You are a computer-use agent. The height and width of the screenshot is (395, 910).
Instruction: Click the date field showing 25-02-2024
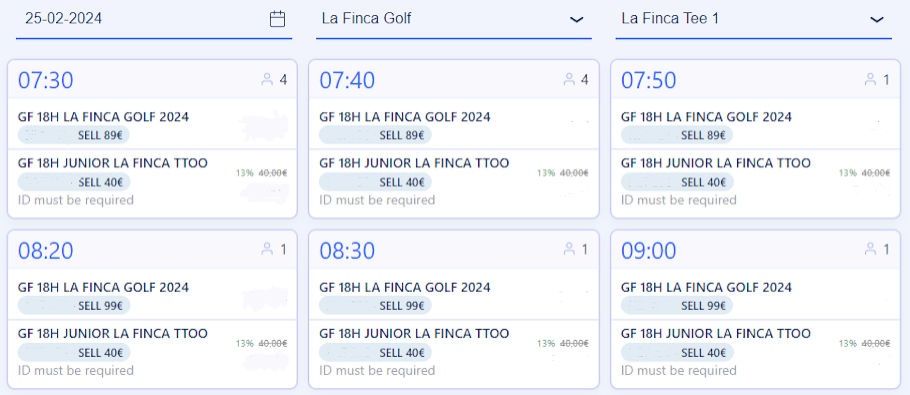pos(154,19)
